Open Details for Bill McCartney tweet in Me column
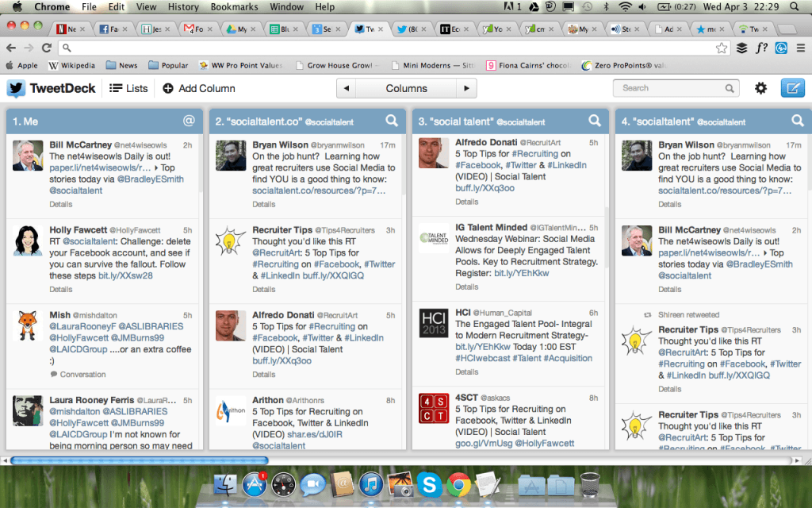Viewport: 812px width, 508px height. [60, 204]
